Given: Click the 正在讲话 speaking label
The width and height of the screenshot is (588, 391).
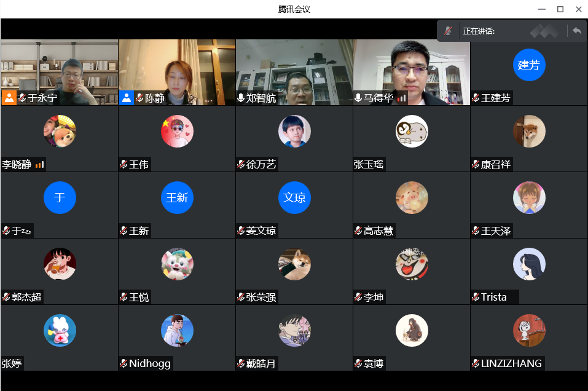Looking at the screenshot, I should (479, 31).
